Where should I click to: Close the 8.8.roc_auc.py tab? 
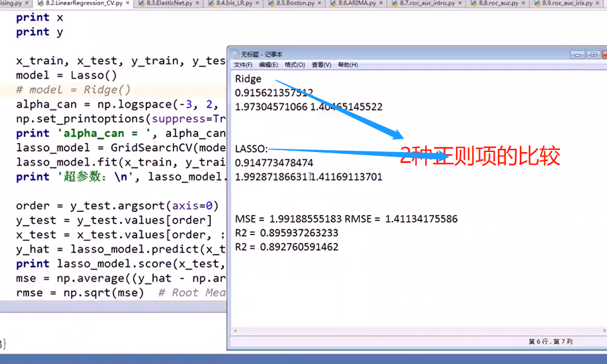[523, 3]
